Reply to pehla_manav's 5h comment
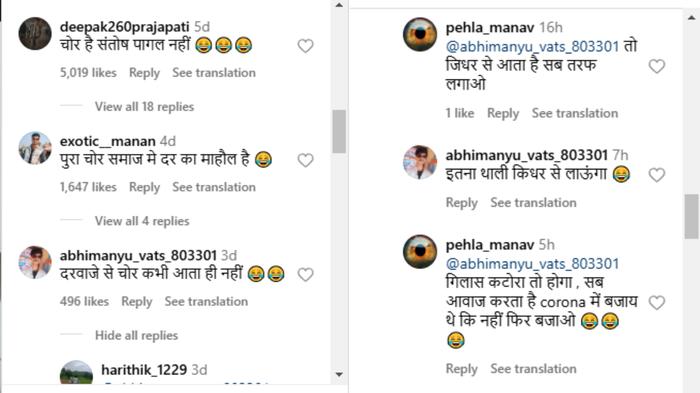Screen dimensions: 700x393 pos(462,369)
